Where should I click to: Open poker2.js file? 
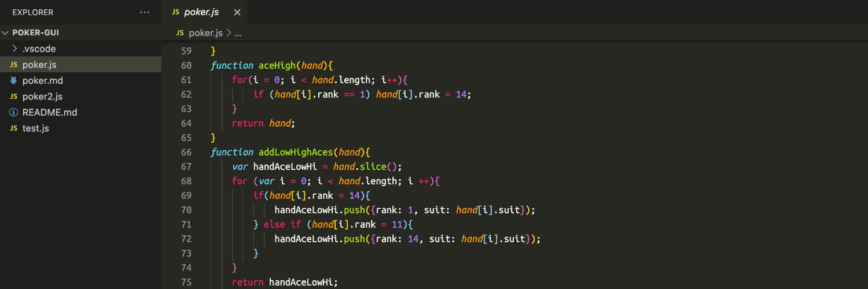click(x=42, y=96)
